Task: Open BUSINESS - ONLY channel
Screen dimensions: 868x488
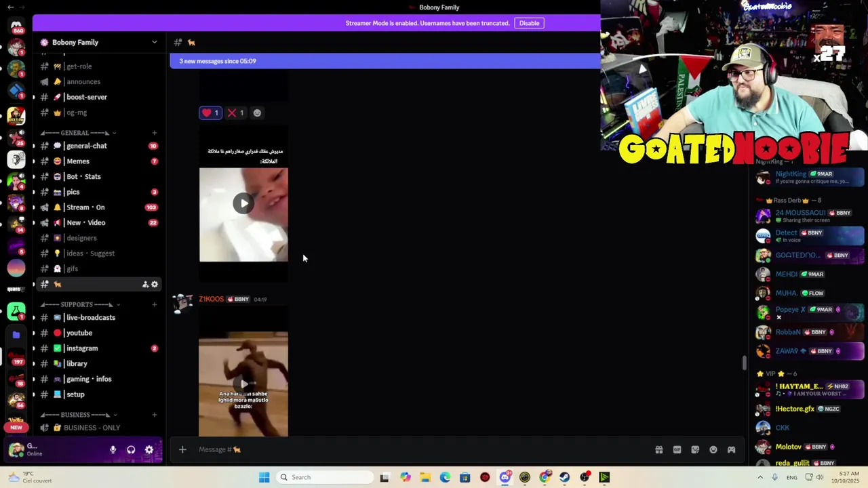Action: point(99,428)
